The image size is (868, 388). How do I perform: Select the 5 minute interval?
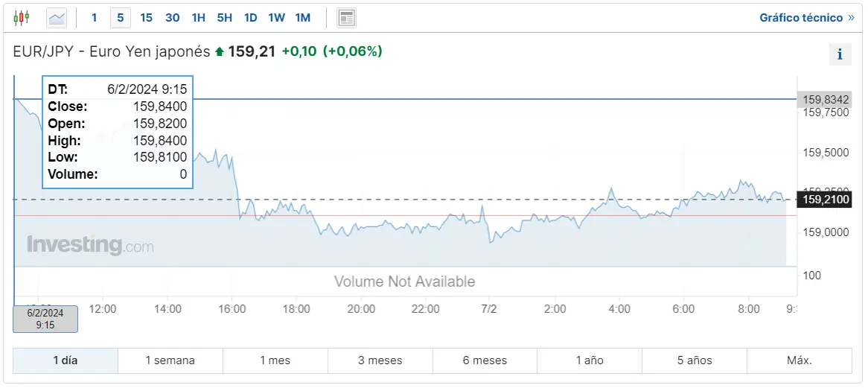[120, 18]
